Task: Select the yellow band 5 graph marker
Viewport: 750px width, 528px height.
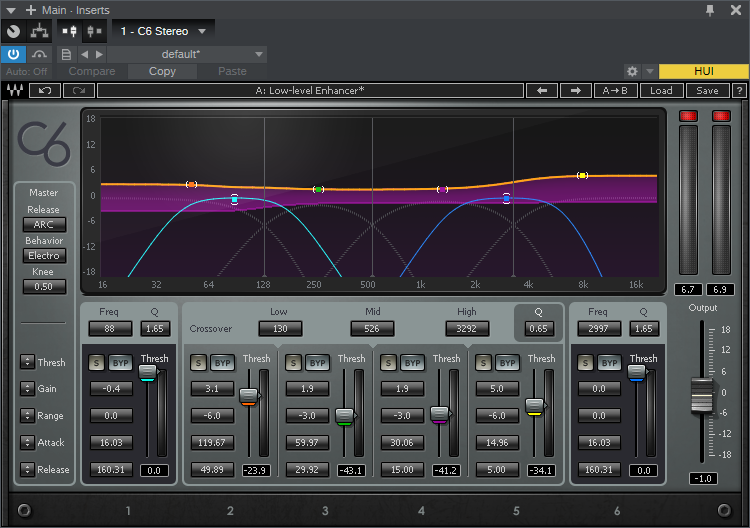Action: (582, 176)
